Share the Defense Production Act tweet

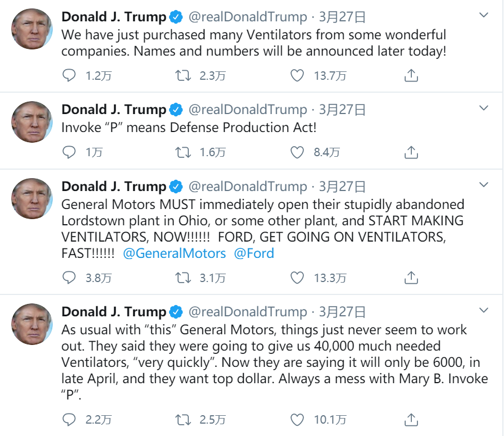pos(411,152)
